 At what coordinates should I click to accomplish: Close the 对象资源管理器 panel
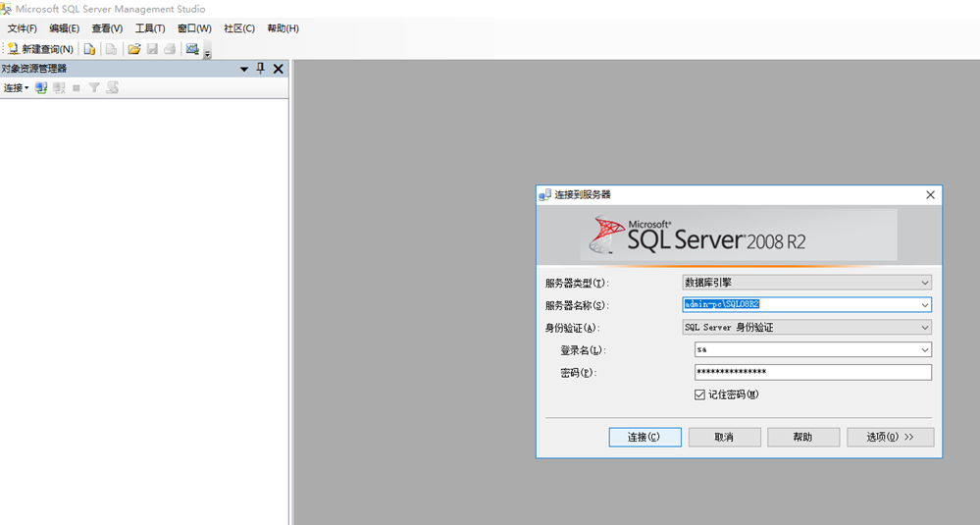click(278, 69)
